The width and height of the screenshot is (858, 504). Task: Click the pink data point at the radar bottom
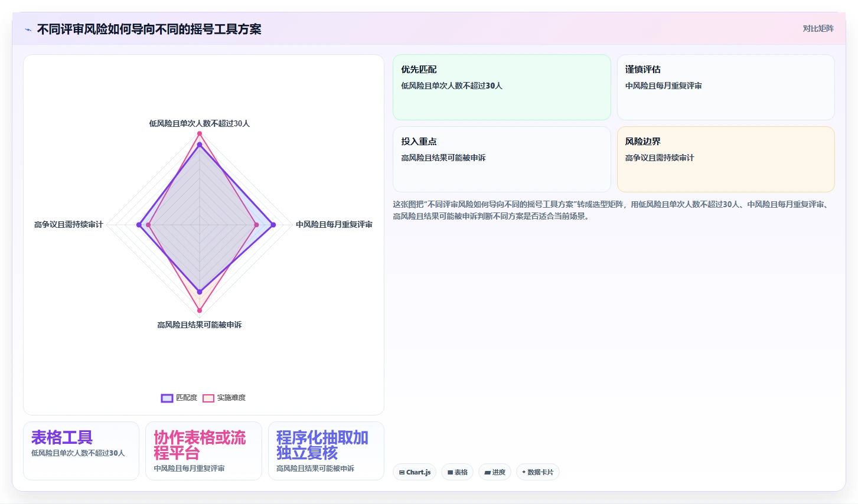(200, 310)
